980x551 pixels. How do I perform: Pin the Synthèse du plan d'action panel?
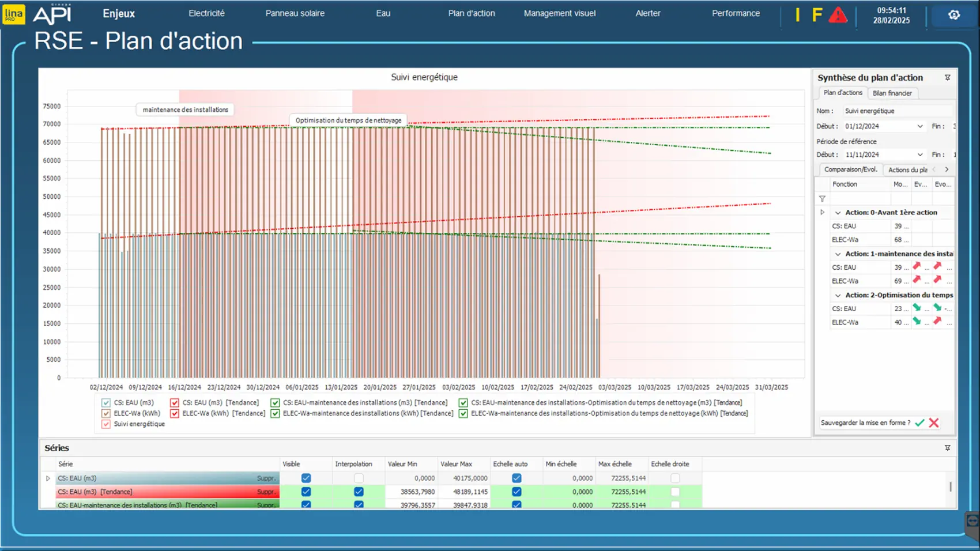[947, 78]
